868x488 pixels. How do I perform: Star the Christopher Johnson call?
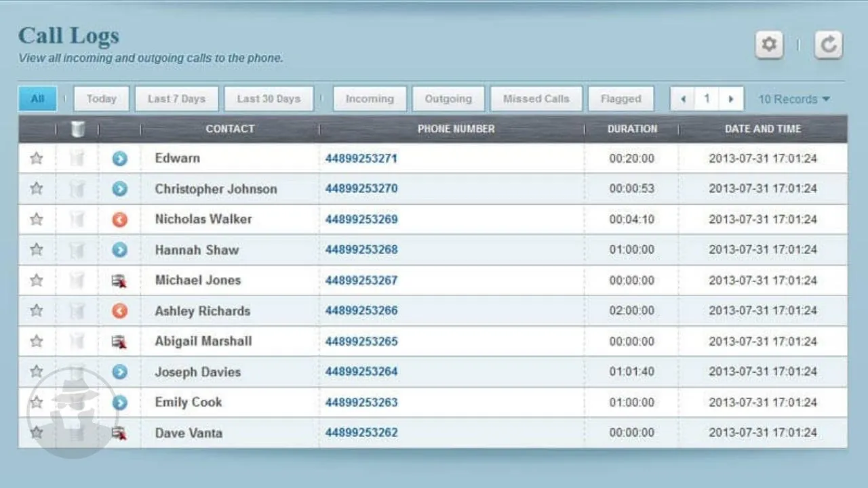point(37,189)
